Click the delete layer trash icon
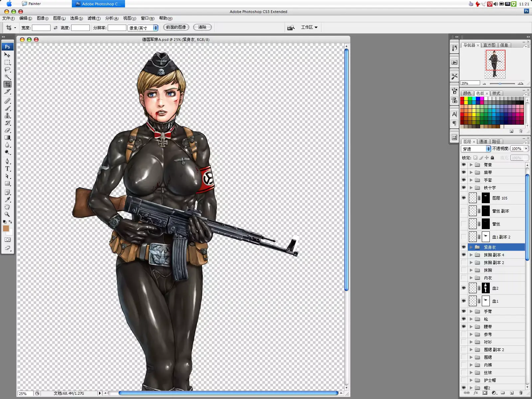 point(521,393)
